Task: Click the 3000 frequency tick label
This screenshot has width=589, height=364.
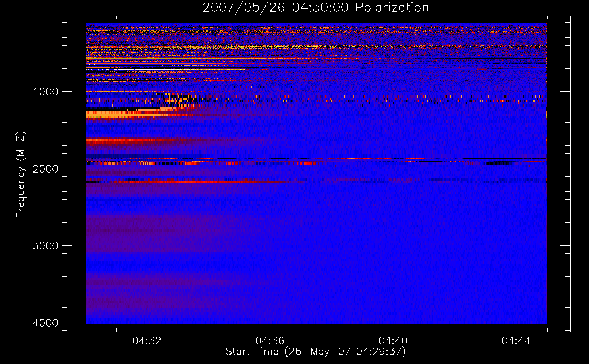Action: tap(46, 246)
